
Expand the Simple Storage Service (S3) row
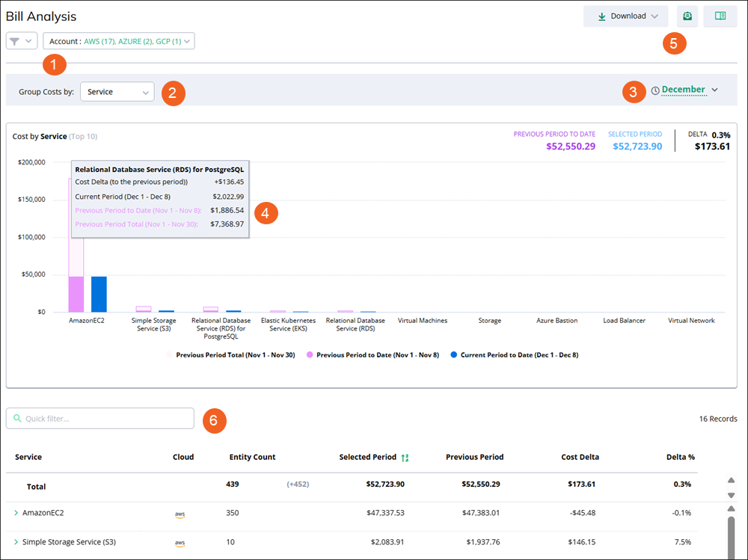16,541
